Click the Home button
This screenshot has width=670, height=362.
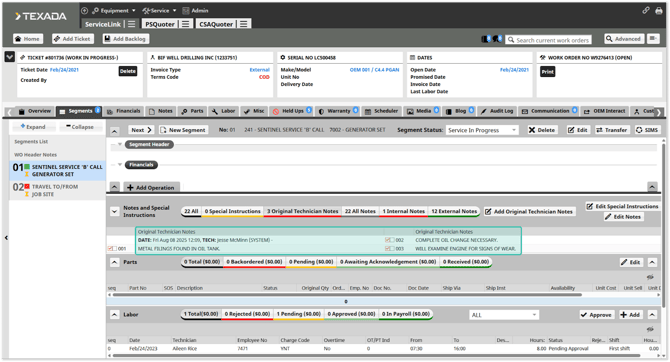pos(27,39)
